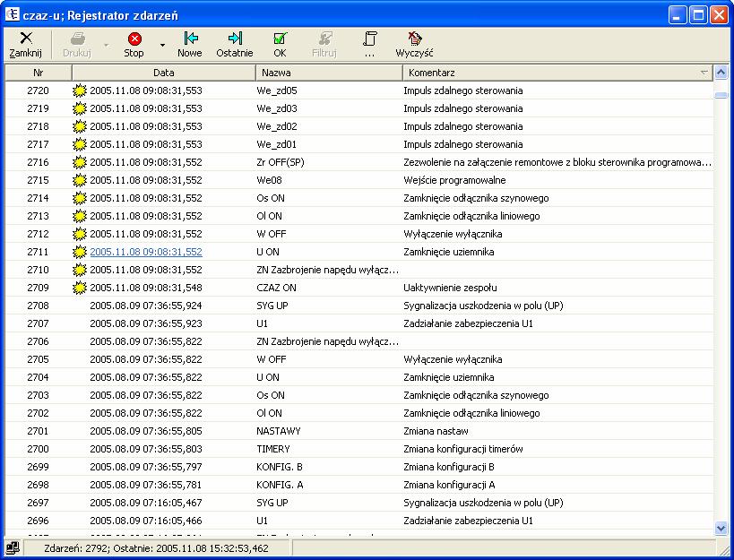Click the sort arrow in the Komentarz header
This screenshot has height=560, width=734.
[704, 73]
